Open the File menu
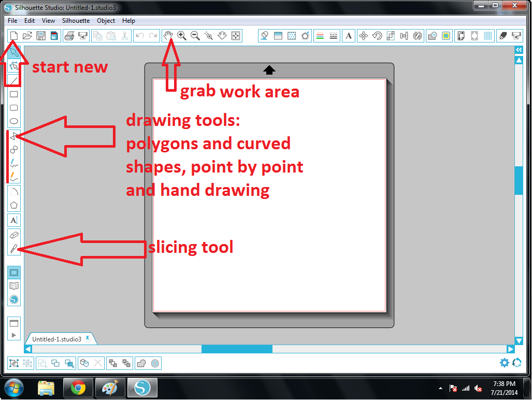 pos(12,21)
